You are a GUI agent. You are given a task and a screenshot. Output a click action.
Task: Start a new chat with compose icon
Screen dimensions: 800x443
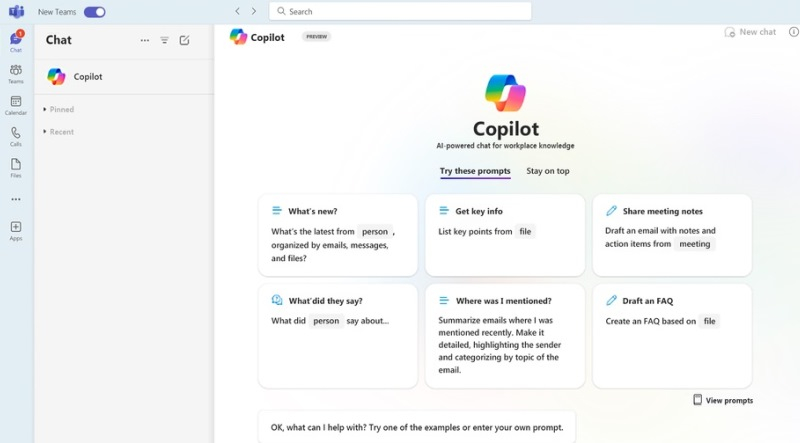(x=184, y=40)
